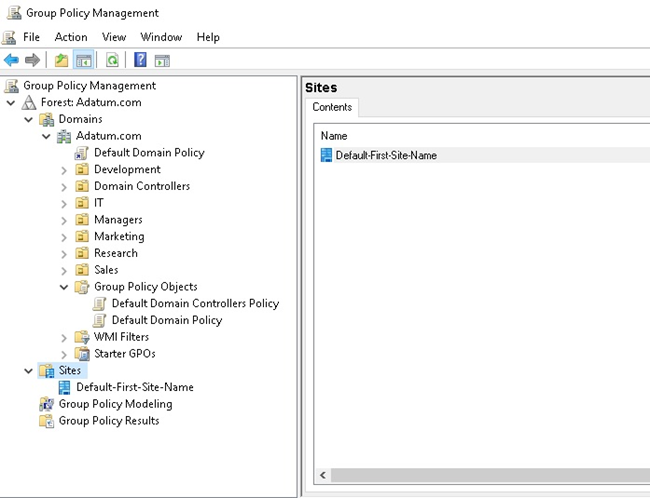
Task: Click linked Default Domain Policy shortcut icon
Action: [x=81, y=153]
